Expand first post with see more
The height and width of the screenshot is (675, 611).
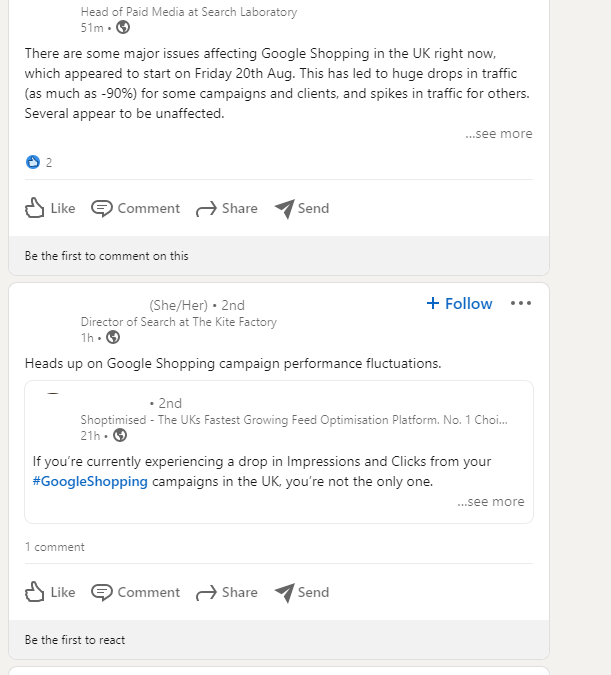point(498,134)
